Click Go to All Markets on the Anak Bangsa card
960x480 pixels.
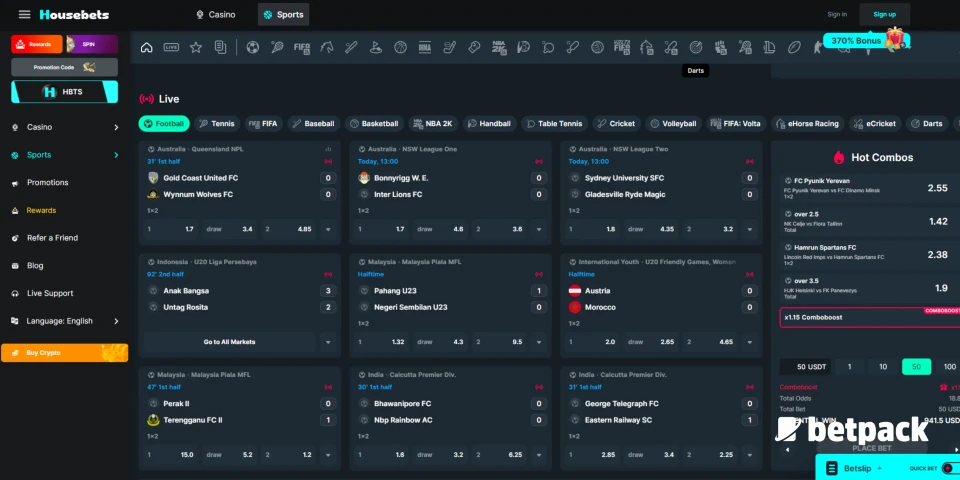pos(230,342)
